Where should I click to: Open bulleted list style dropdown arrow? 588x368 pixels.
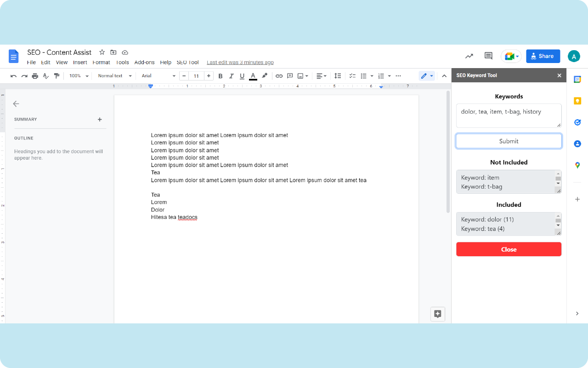click(x=372, y=76)
